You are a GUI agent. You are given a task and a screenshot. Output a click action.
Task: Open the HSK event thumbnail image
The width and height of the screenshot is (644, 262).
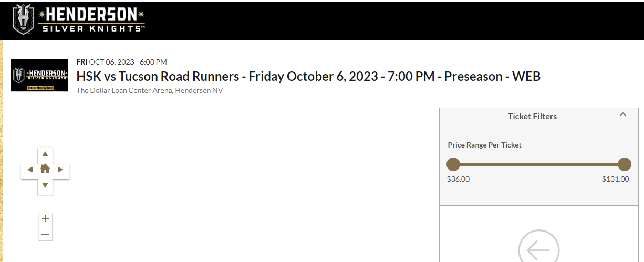click(x=39, y=75)
